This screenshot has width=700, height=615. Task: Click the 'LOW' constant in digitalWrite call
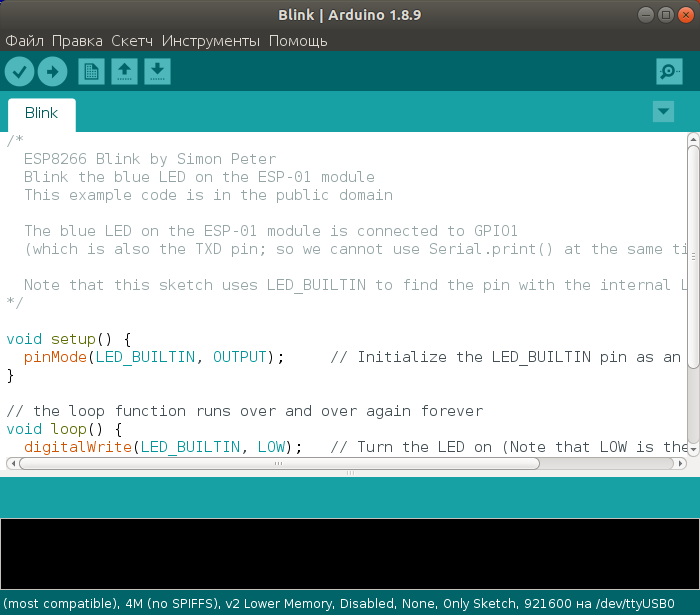pyautogui.click(x=271, y=447)
